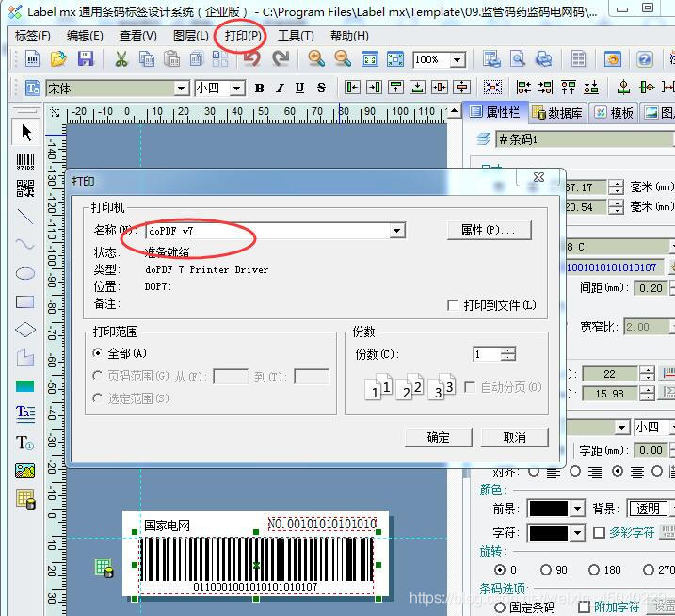The width and height of the screenshot is (675, 616).
Task: Click the foreground black color swatch
Action: pos(549,509)
